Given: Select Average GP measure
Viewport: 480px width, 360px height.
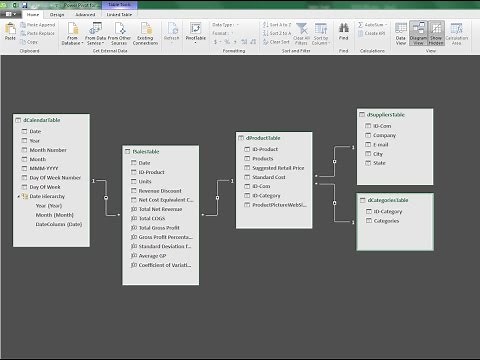Looking at the screenshot, I should click(152, 256).
